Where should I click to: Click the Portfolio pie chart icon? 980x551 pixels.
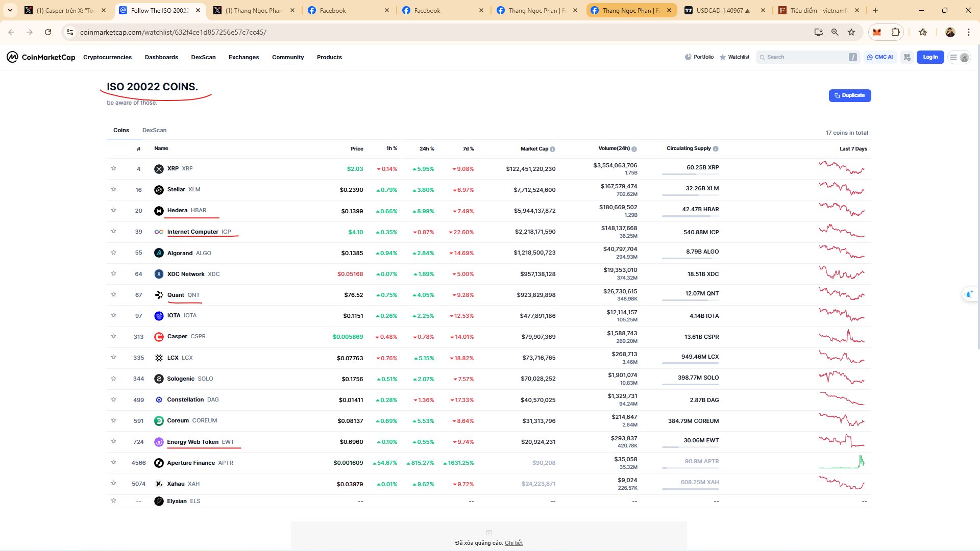(688, 57)
